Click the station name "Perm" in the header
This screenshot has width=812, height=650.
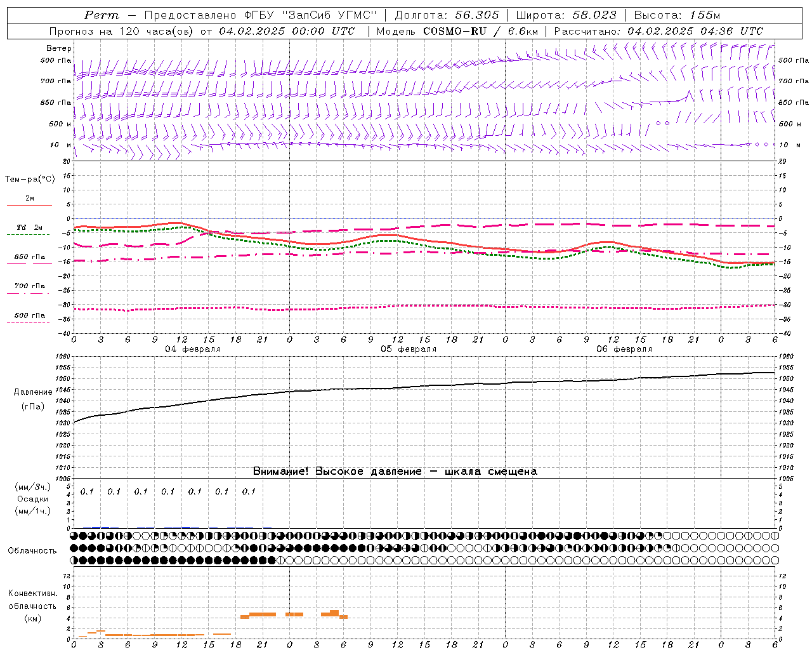101,15
